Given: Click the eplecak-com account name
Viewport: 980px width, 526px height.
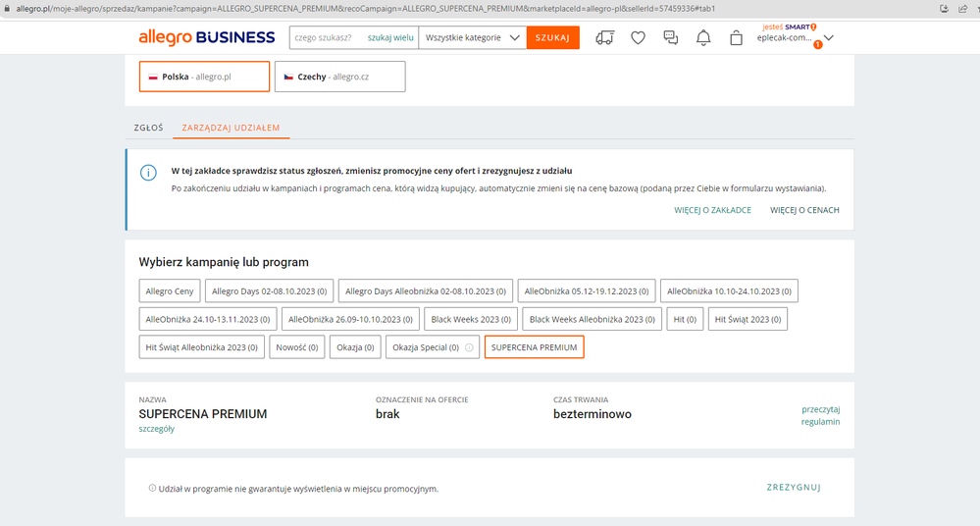Looking at the screenshot, I should [x=784, y=38].
